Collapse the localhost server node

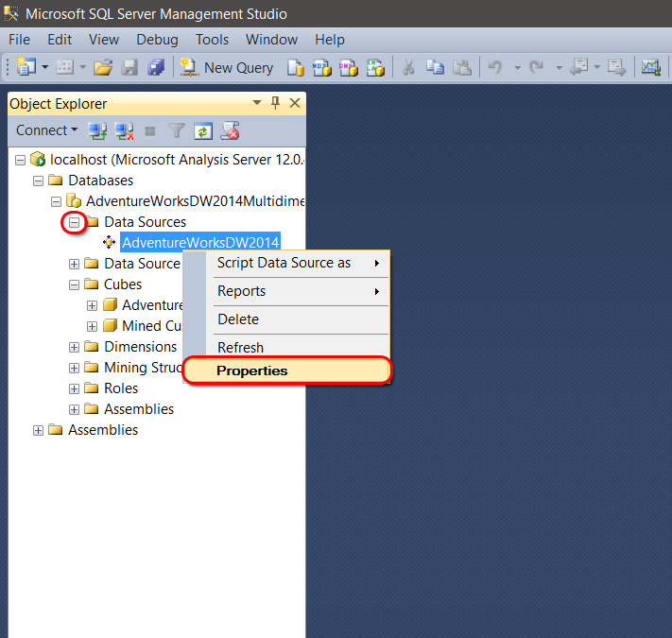(20, 161)
